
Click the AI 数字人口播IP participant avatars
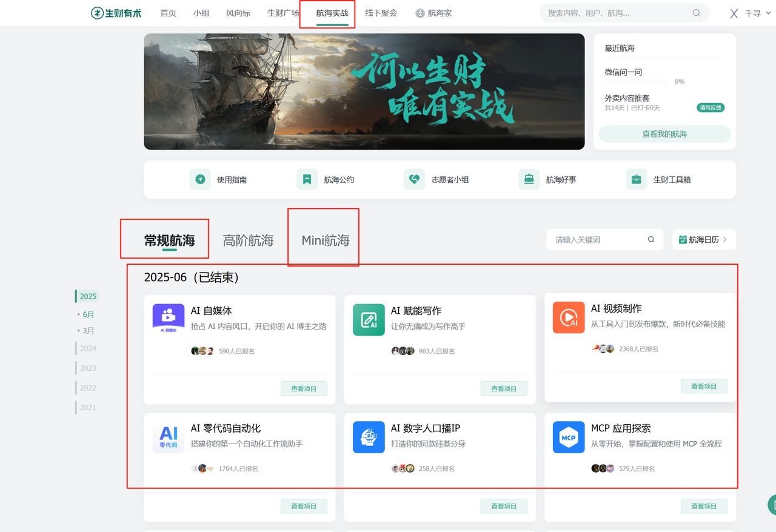click(403, 468)
